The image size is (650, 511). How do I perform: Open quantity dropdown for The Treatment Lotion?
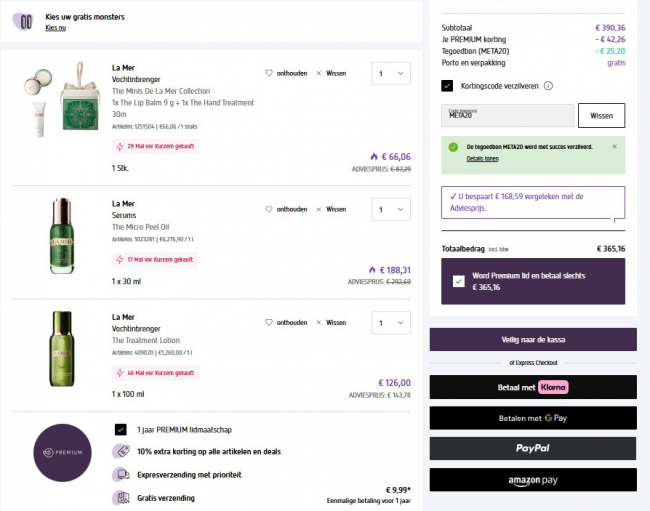[x=390, y=323]
